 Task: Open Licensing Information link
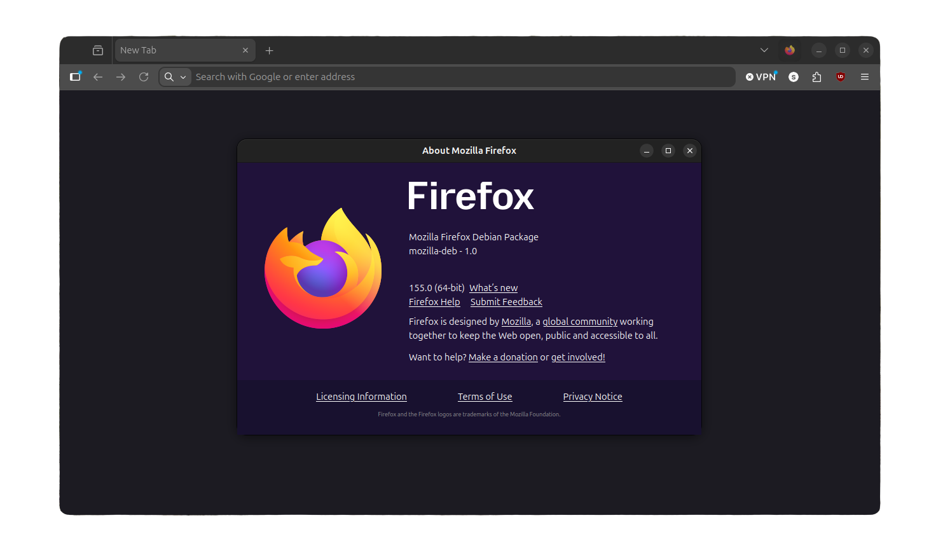click(x=361, y=397)
